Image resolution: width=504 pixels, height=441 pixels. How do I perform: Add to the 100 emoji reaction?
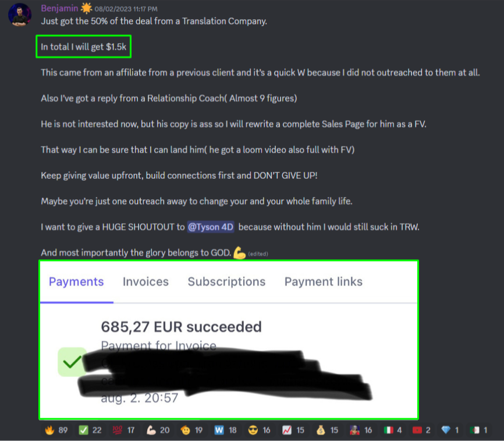tap(124, 430)
